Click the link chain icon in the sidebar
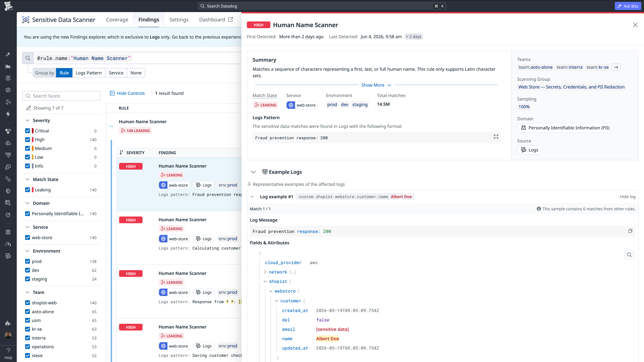The width and height of the screenshot is (644, 362). coord(8,179)
